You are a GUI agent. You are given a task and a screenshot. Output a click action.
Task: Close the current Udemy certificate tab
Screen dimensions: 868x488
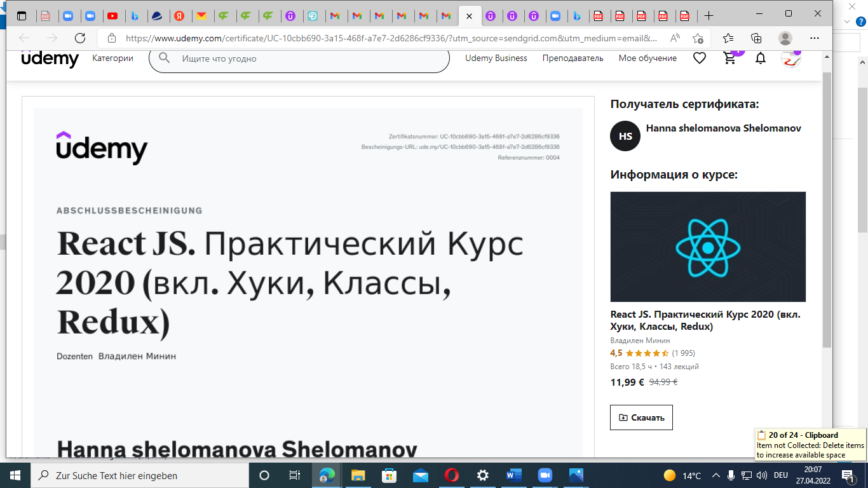(x=469, y=16)
